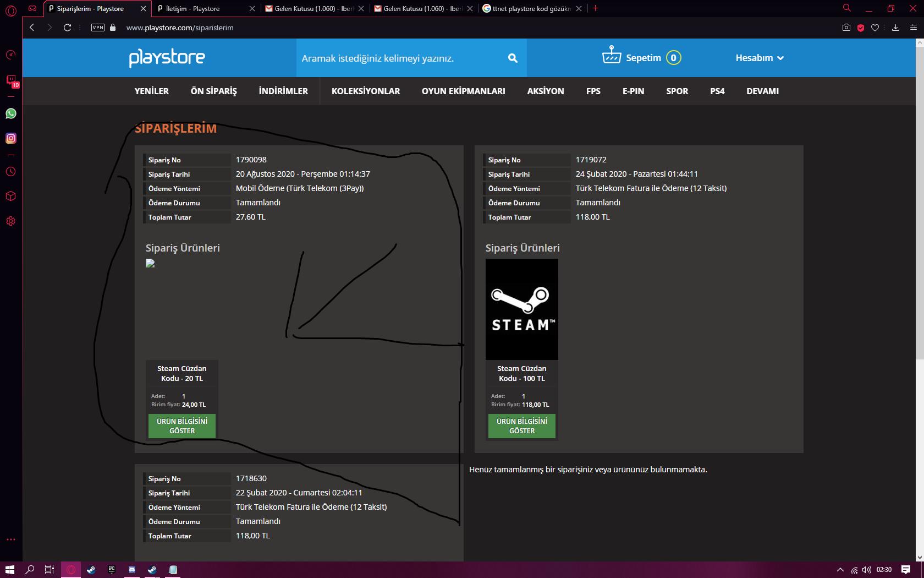Click the padlock site security icon
The image size is (924, 578).
pos(113,28)
